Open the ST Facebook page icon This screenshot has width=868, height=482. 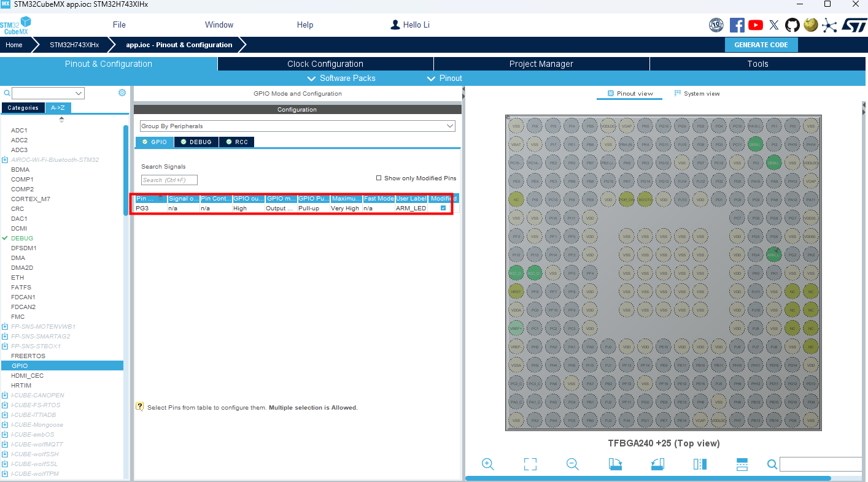click(x=737, y=25)
